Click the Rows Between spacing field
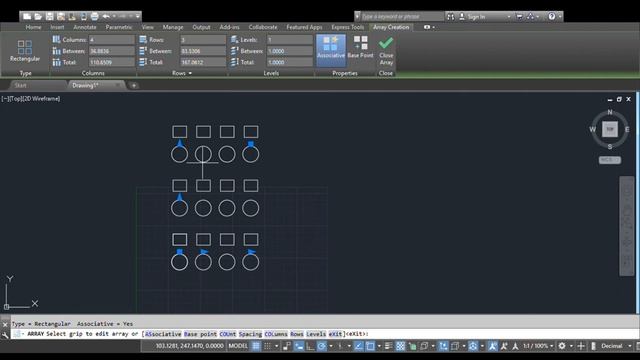640x360 pixels. 203,51
